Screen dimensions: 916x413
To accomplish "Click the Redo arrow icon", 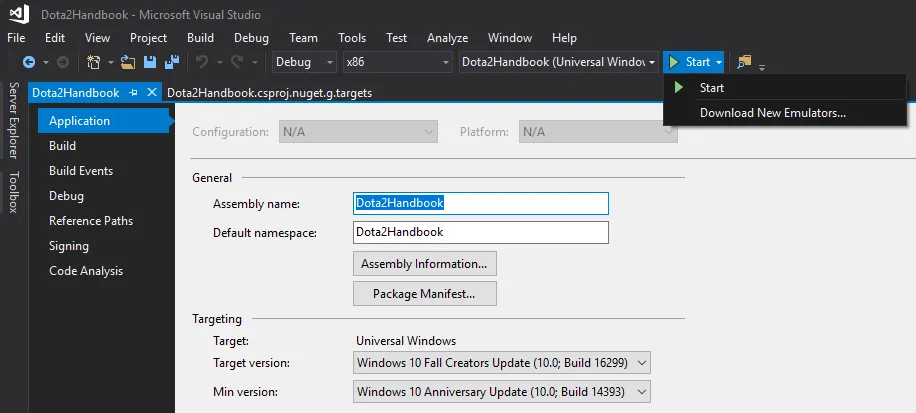I will pos(237,62).
